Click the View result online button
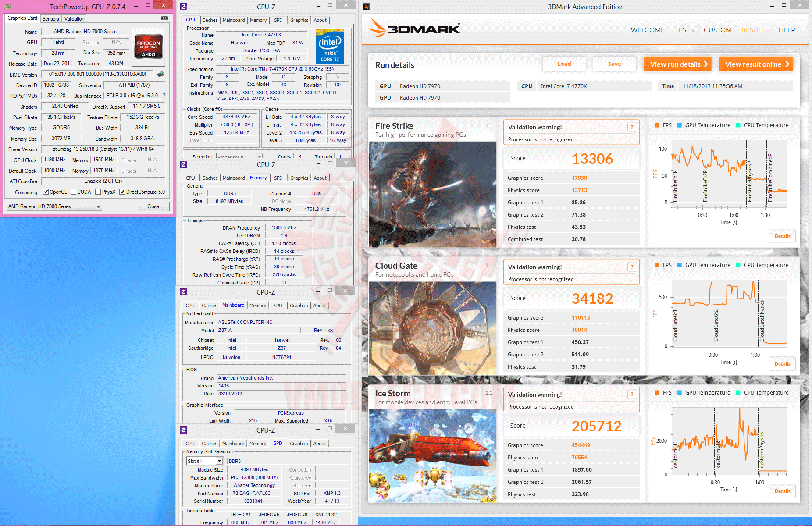The width and height of the screenshot is (812, 526). tap(755, 64)
